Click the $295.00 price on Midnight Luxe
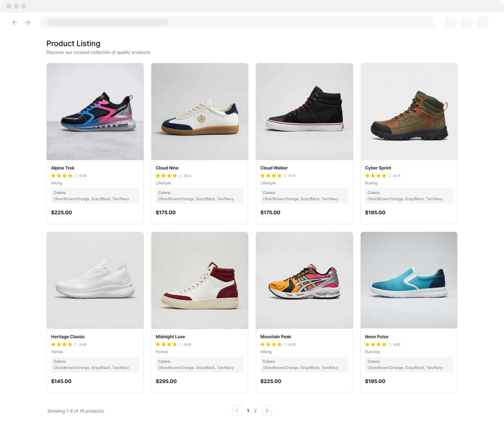The width and height of the screenshot is (504, 425). click(x=166, y=381)
